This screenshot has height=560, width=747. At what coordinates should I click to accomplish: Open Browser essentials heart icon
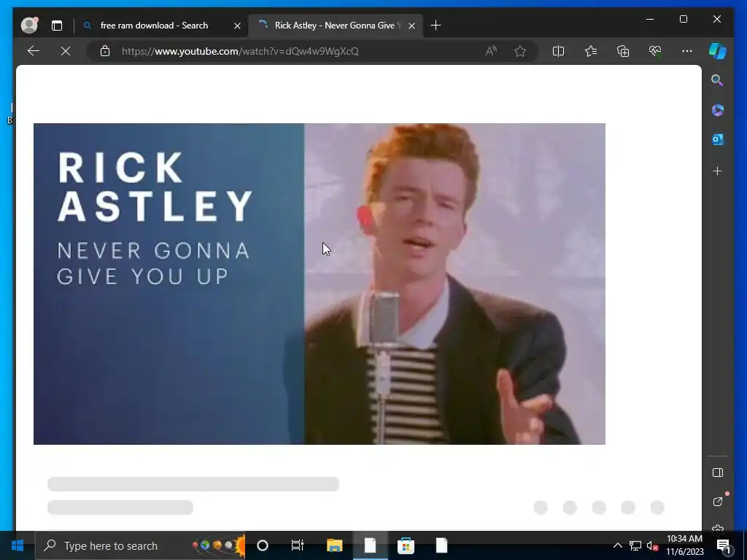(x=655, y=51)
